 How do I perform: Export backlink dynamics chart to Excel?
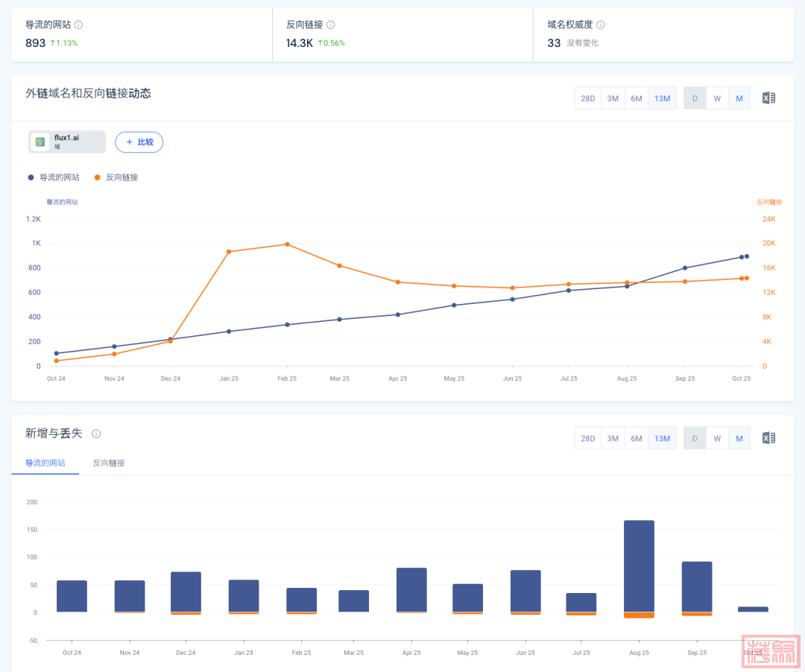pyautogui.click(x=768, y=98)
